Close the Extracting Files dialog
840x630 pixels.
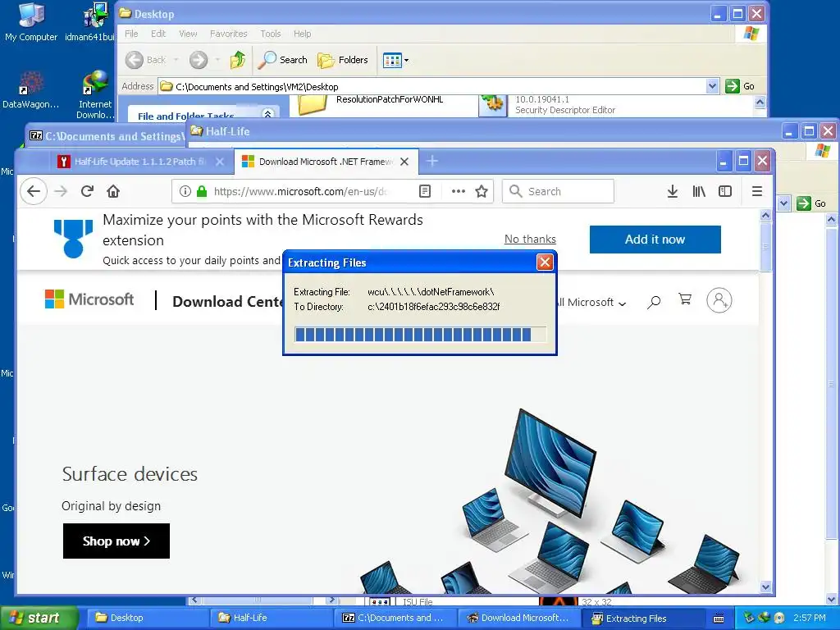click(545, 262)
